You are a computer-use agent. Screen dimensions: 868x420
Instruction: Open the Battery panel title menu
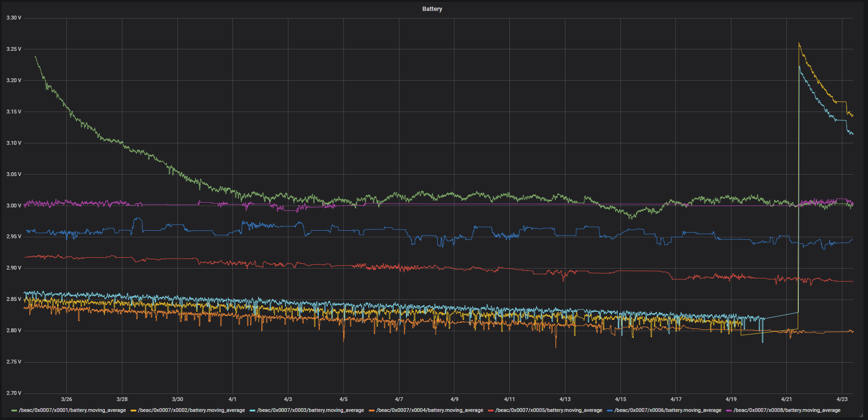(x=432, y=9)
